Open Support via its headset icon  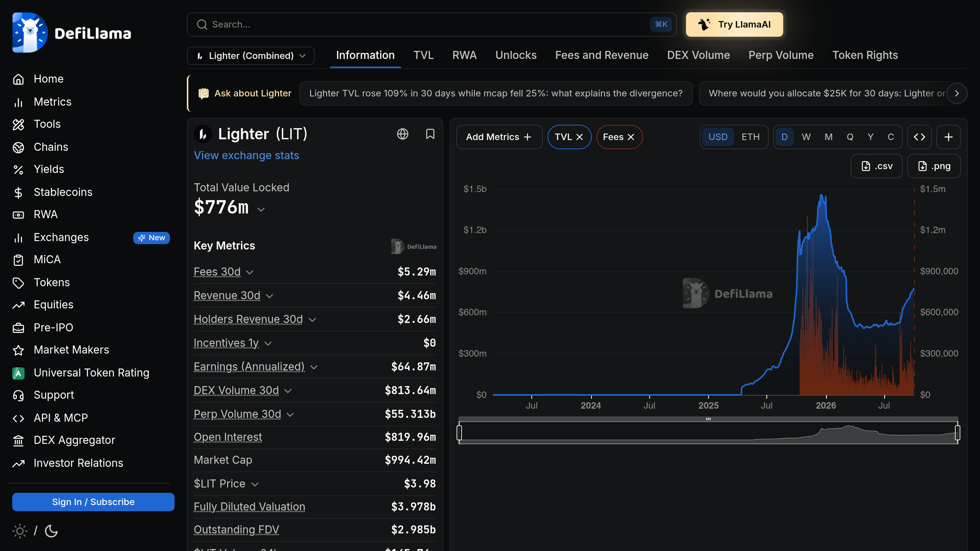18,395
